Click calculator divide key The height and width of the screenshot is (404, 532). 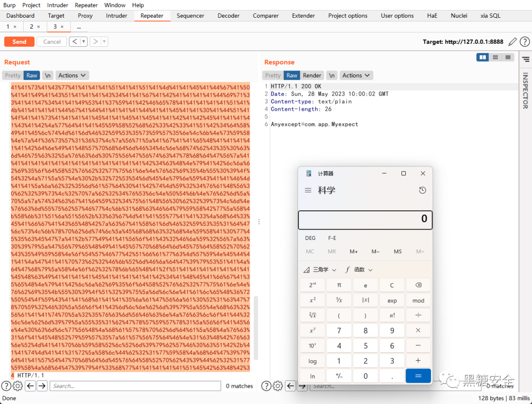pyautogui.click(x=418, y=315)
